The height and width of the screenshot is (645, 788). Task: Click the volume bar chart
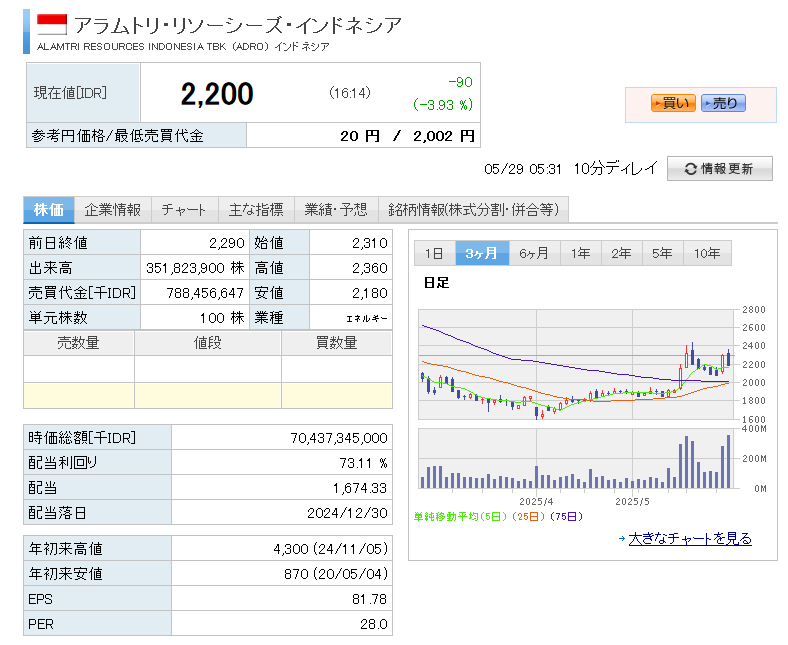coord(576,458)
